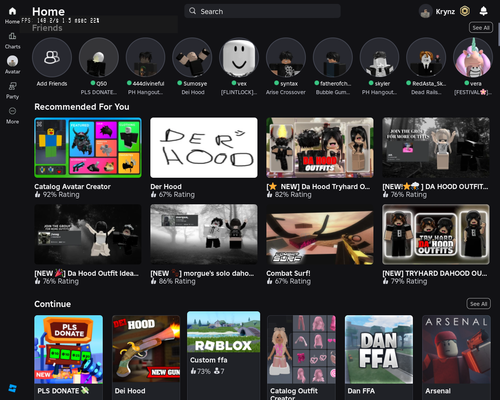The height and width of the screenshot is (400, 500).
Task: Click See All for Continue
Action: pos(478,304)
